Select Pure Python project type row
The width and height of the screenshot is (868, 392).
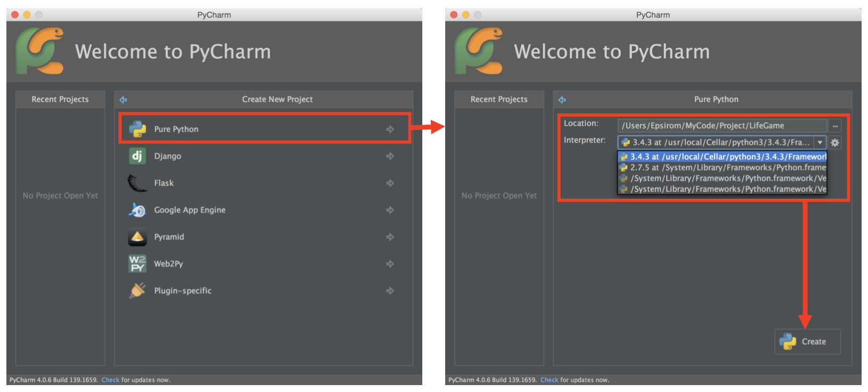tap(264, 129)
